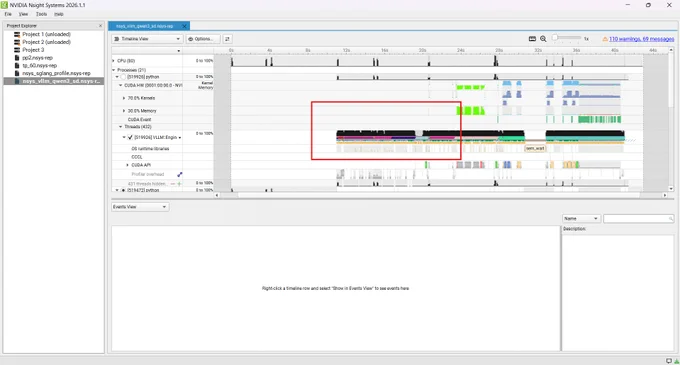Click the green plus on hidden threads row

[x=179, y=184]
